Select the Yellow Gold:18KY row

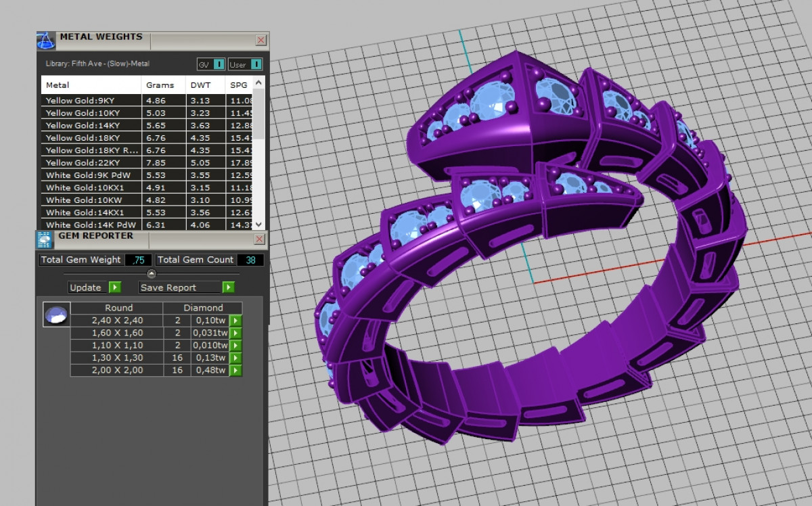tap(91, 138)
